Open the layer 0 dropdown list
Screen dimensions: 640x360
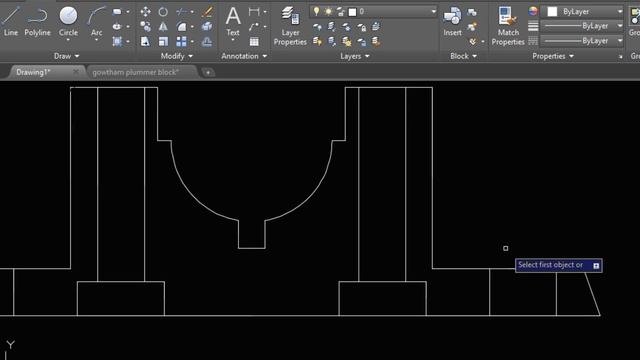(x=433, y=11)
